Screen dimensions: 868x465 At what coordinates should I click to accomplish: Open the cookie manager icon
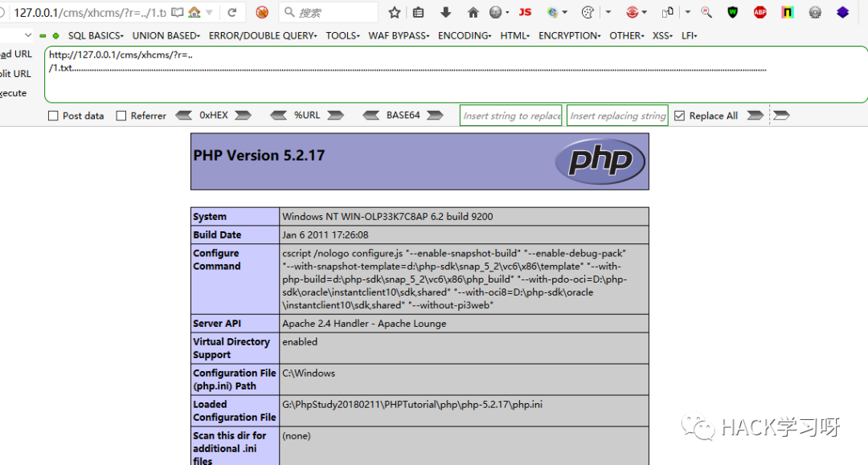(x=588, y=12)
